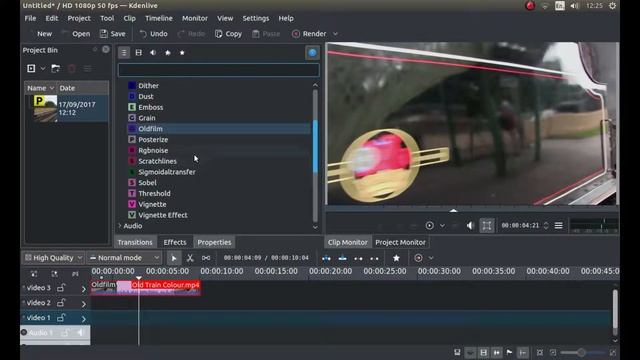Adjust the timeline zoom slider
640x360 pixels.
coord(581,352)
